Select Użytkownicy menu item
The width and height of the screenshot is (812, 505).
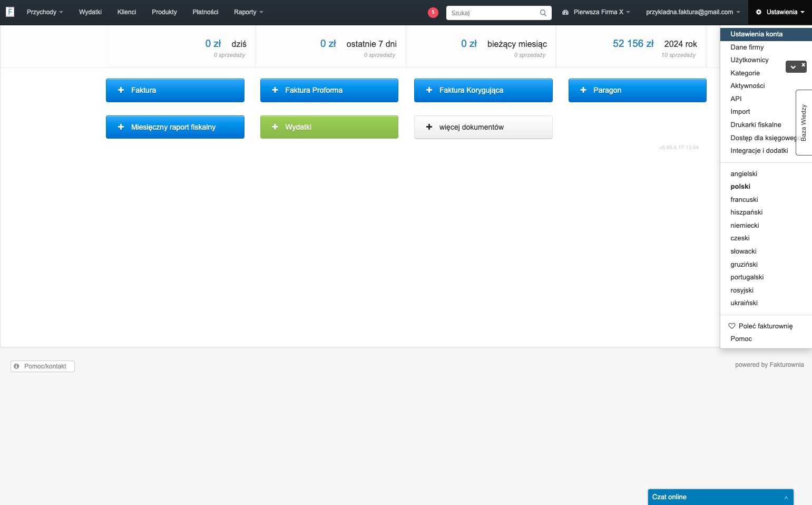point(750,60)
